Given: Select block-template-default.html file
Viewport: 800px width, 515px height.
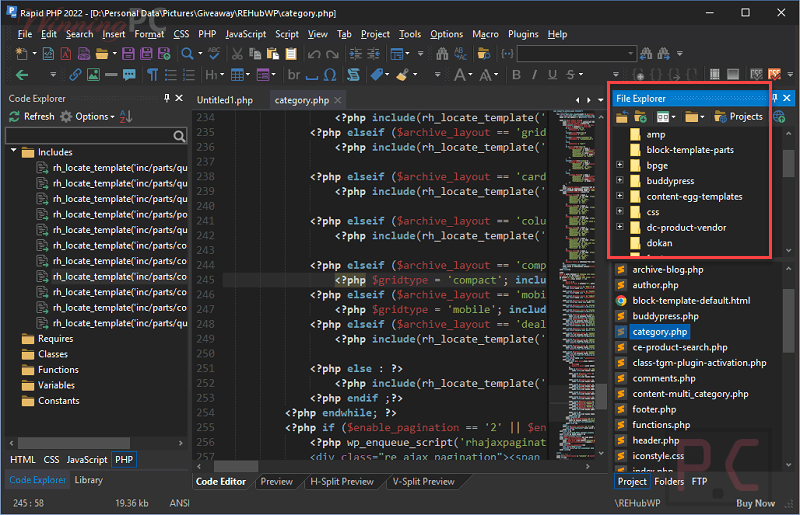Looking at the screenshot, I should 691,301.
